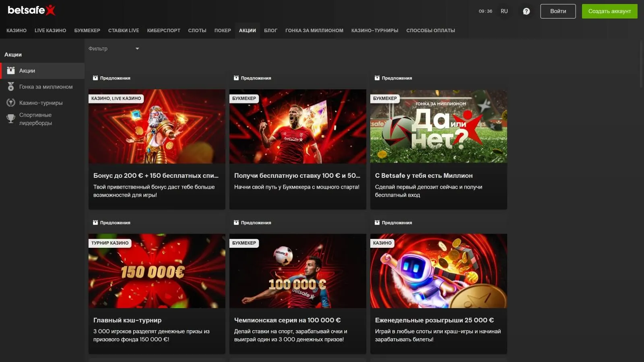Click the Казино-турниры sidebar icon
Viewport: 644px width, 362px height.
pos(11,103)
